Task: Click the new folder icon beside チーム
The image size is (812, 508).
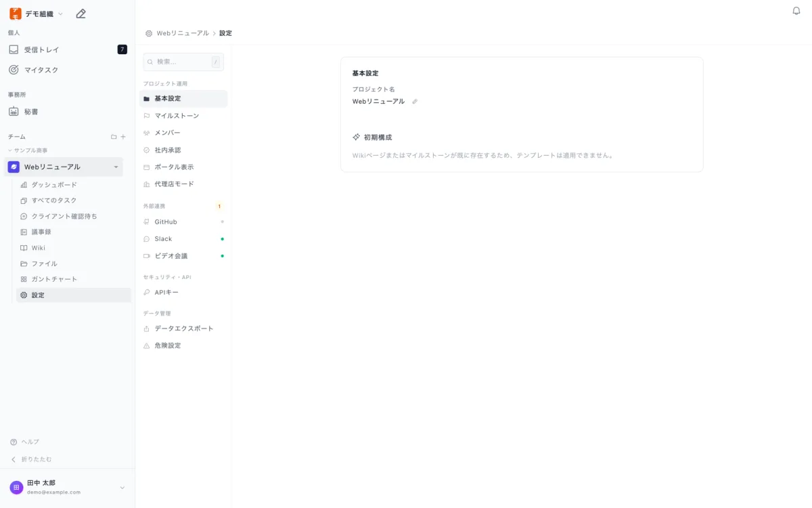Action: (x=114, y=137)
